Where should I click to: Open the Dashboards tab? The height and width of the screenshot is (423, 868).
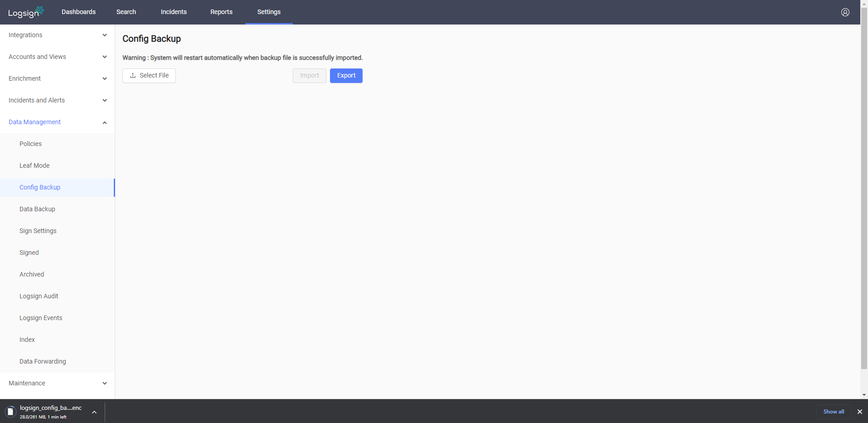tap(78, 12)
